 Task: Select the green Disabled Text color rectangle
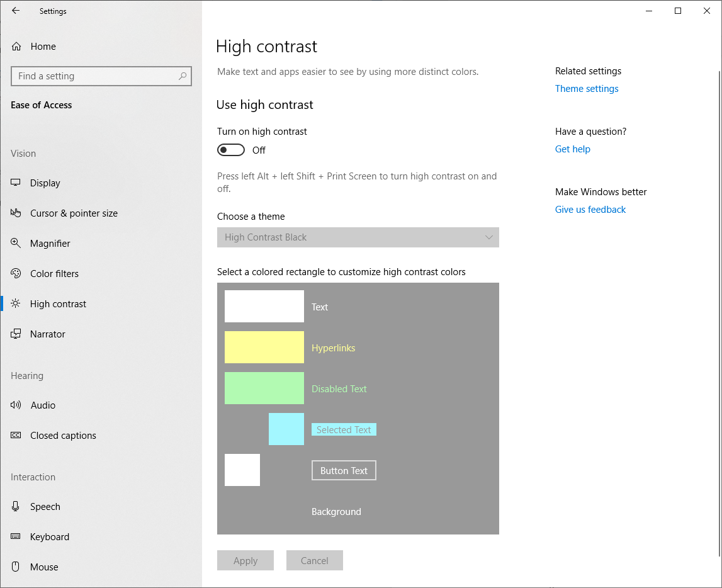pyautogui.click(x=264, y=388)
